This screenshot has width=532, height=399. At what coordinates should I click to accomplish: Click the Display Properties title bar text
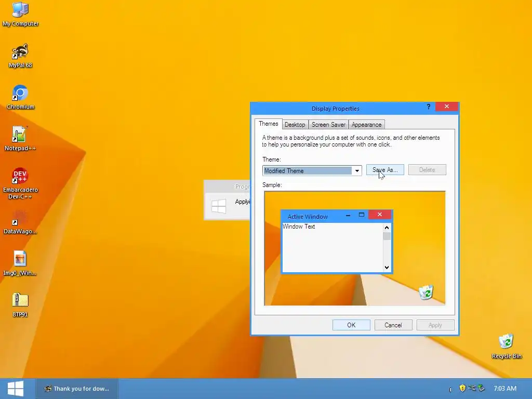pos(336,109)
